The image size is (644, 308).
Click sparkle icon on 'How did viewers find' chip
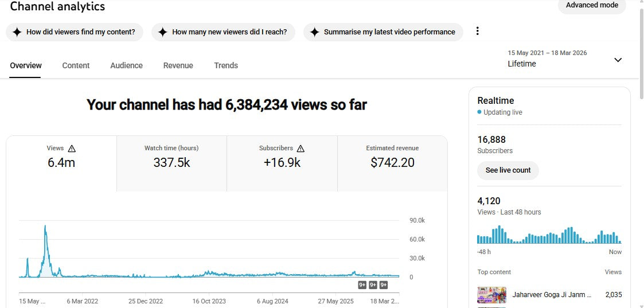[17, 32]
